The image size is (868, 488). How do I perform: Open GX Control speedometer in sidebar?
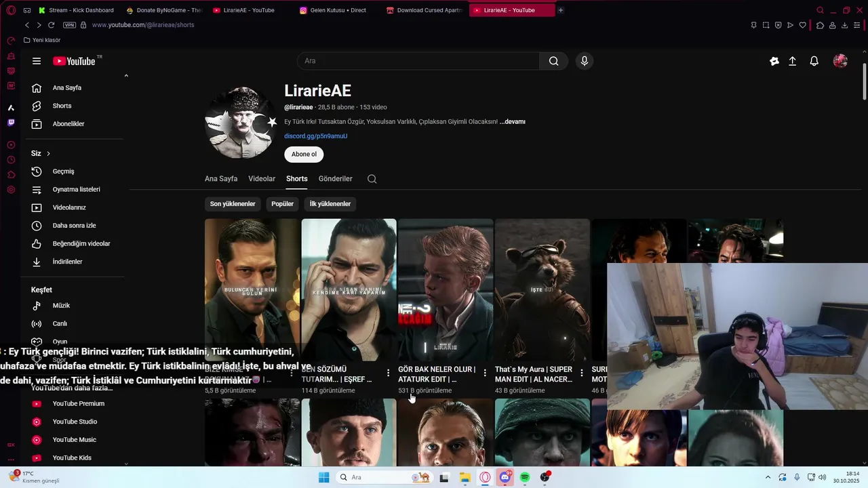[x=11, y=41]
